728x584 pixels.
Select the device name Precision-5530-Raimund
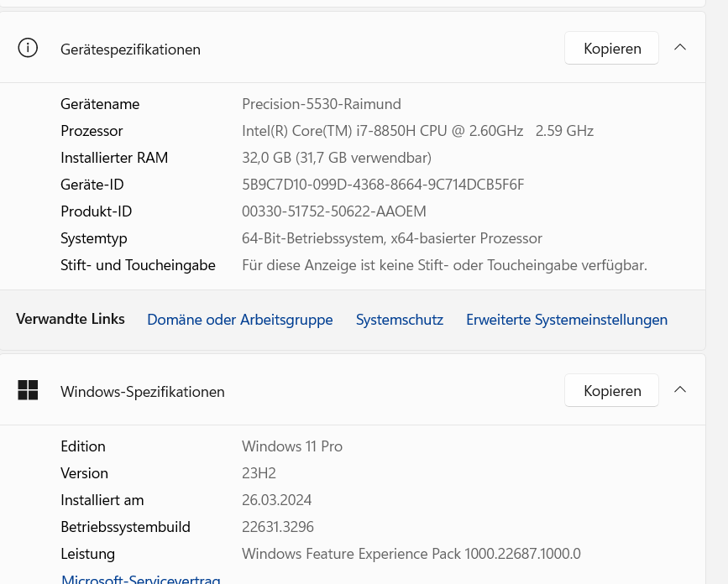point(321,104)
